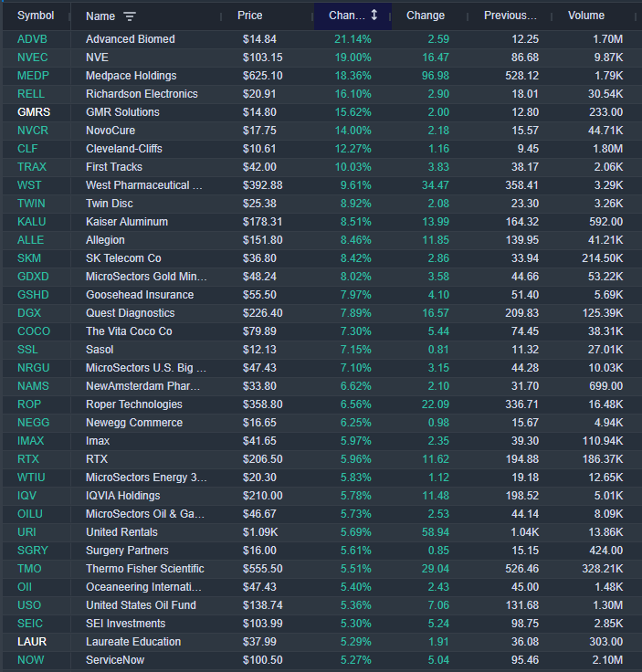Open OII ticker symbol
Screen dimensions: 642x672
coord(25,587)
